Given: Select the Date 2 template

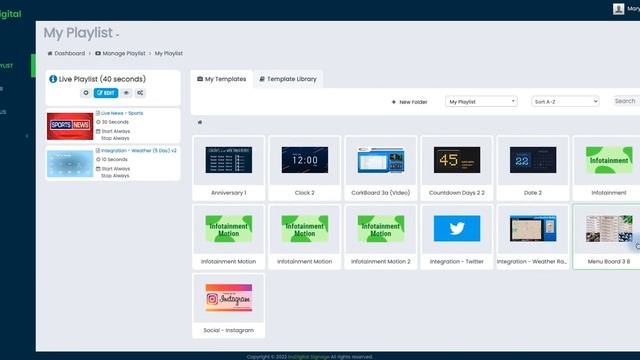Looking at the screenshot, I should [533, 168].
